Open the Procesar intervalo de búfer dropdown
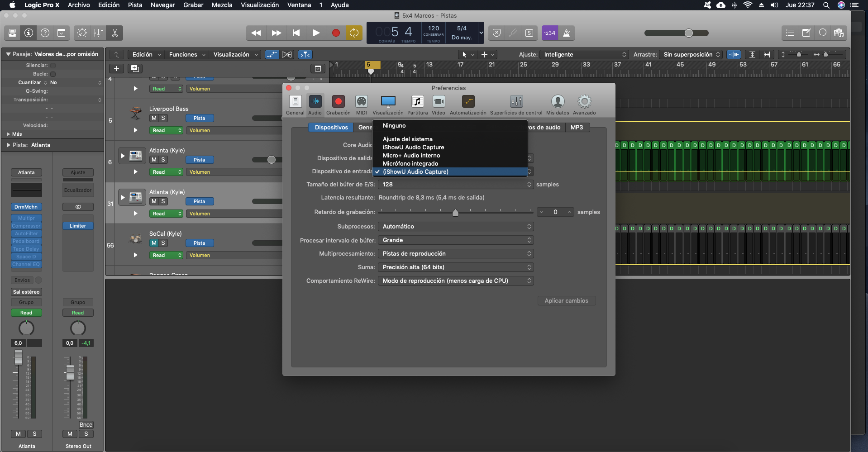Image resolution: width=868 pixels, height=452 pixels. coord(455,240)
